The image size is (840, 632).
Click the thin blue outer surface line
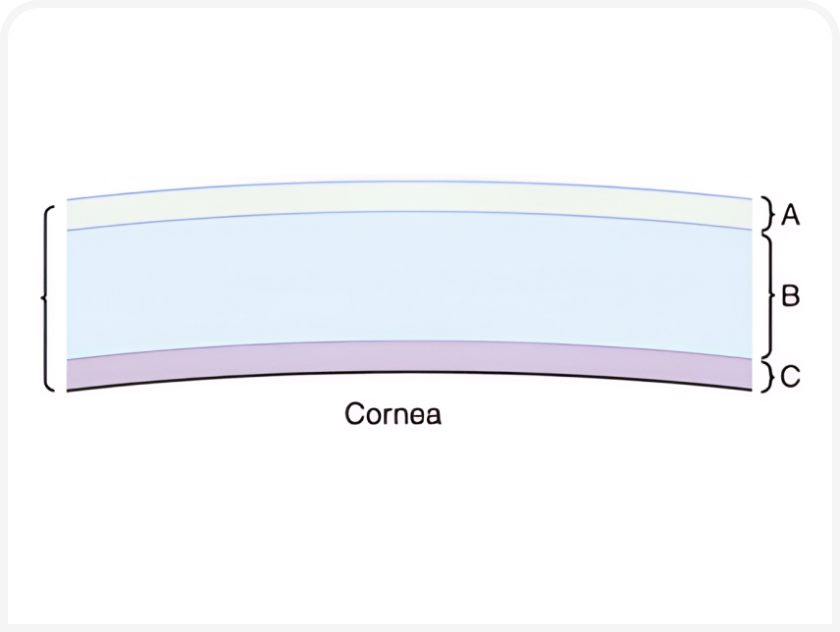coord(409,183)
